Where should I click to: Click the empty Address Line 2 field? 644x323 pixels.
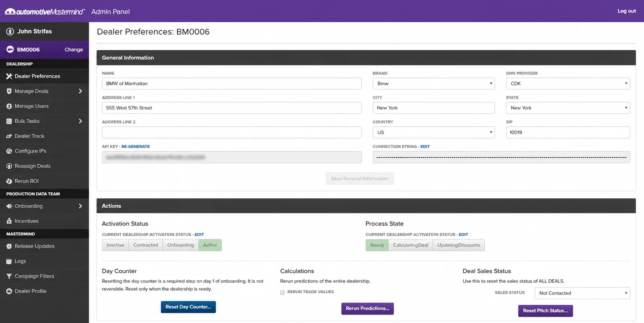point(232,132)
